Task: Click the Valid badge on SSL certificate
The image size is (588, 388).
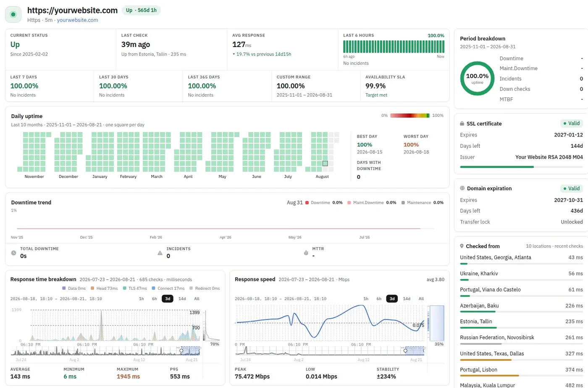Action: tap(572, 123)
